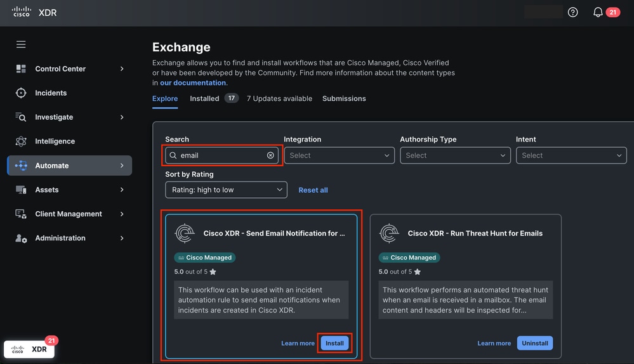Screen dimensions: 634x364
Task: Click the Investigate magnifier icon
Action: pos(20,117)
